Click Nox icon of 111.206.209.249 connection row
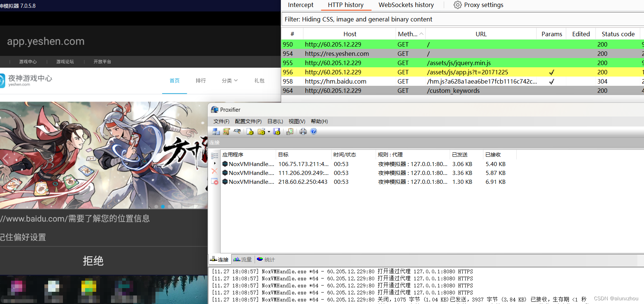The width and height of the screenshot is (644, 304). tap(225, 173)
